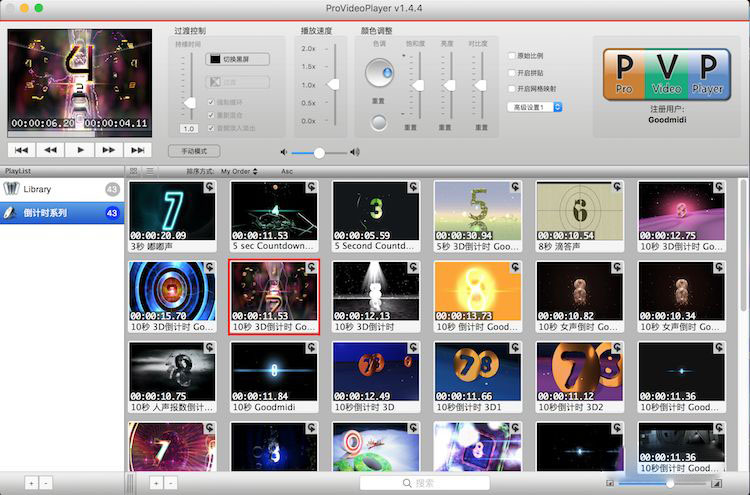Click the skip-to-next playback button
Viewport: 750px width, 495px height.
point(137,150)
